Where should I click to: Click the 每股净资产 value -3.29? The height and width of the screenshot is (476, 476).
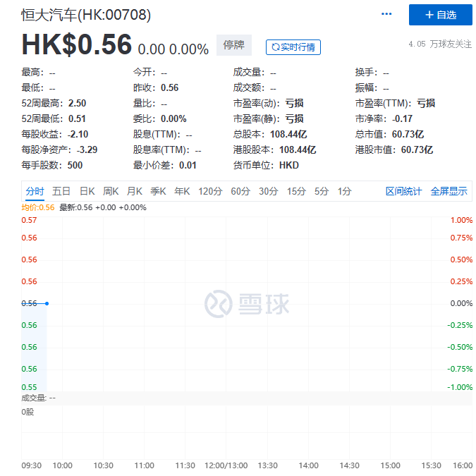click(x=87, y=149)
